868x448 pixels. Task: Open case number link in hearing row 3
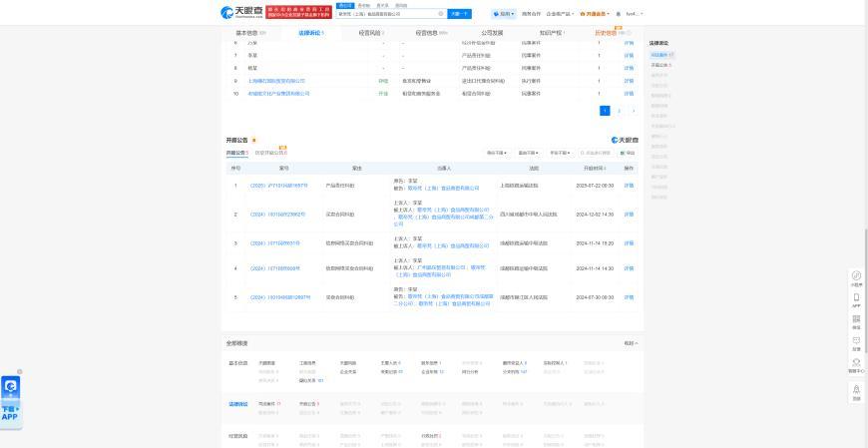point(275,243)
